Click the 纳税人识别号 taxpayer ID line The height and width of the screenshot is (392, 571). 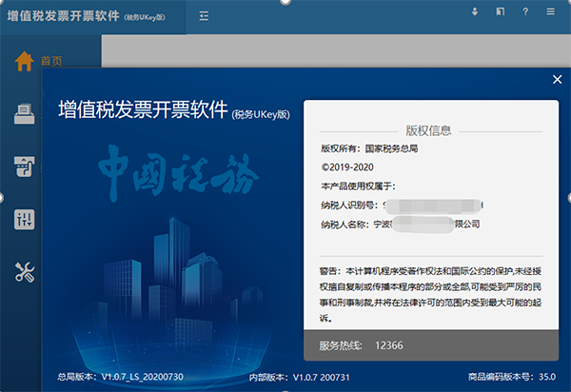[404, 205]
